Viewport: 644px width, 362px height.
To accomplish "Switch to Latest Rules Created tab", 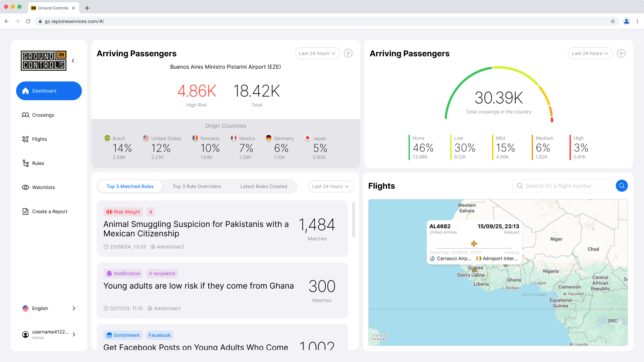I will (264, 186).
